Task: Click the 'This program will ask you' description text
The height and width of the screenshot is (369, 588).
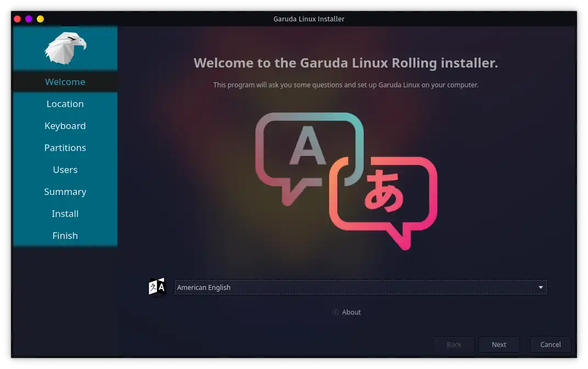Action: (x=346, y=85)
